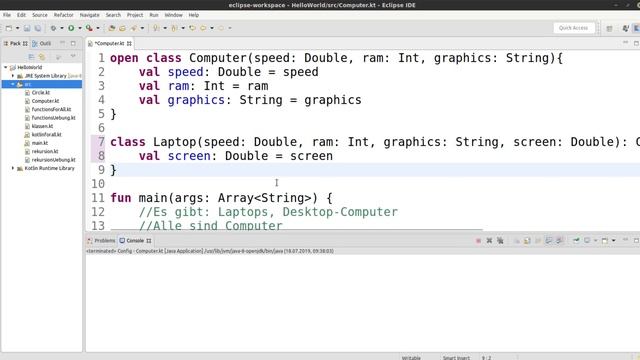Toggle Word Wrap in console toolbar
Viewport: 640px width, 360px height.
tap(538, 241)
